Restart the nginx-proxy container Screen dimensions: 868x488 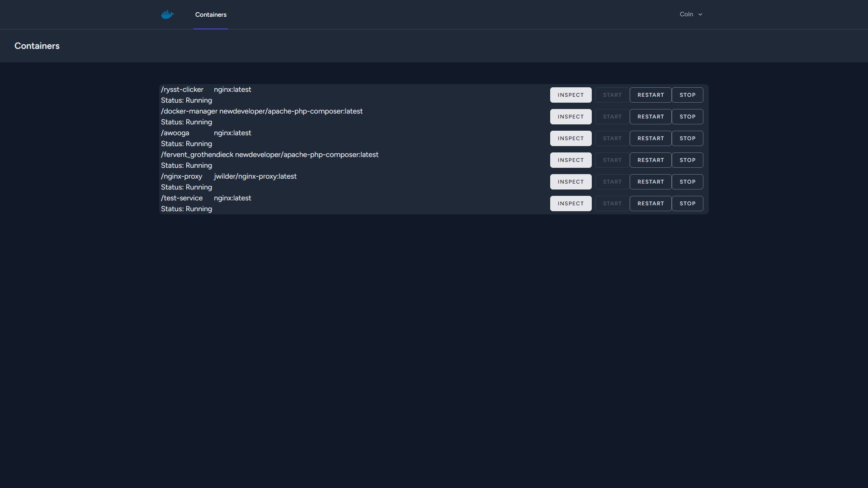pos(651,182)
